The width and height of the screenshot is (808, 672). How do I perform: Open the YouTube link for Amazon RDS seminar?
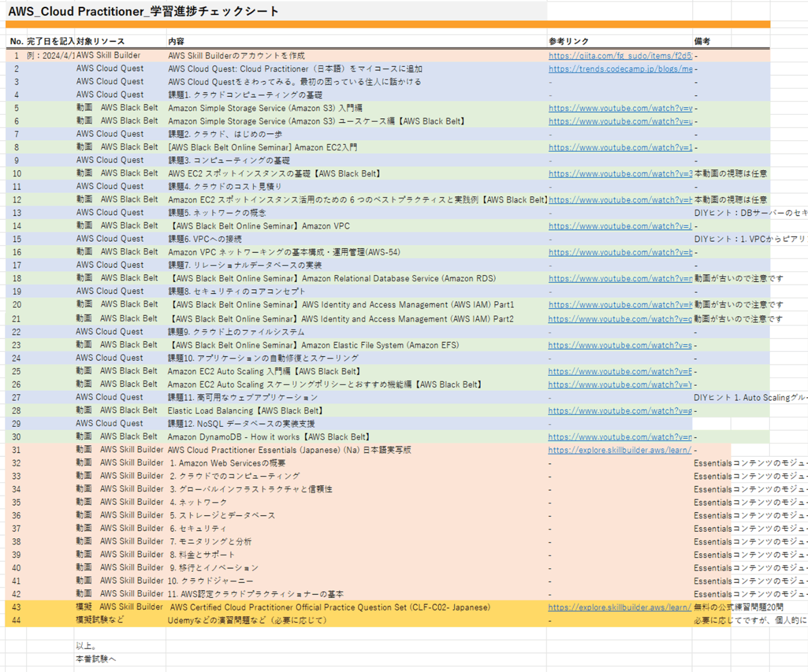click(x=620, y=278)
